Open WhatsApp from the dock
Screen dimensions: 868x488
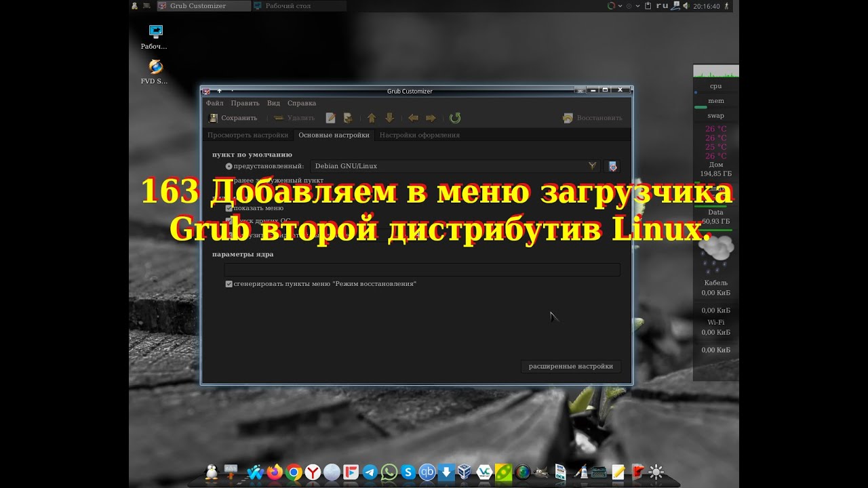[x=389, y=472]
